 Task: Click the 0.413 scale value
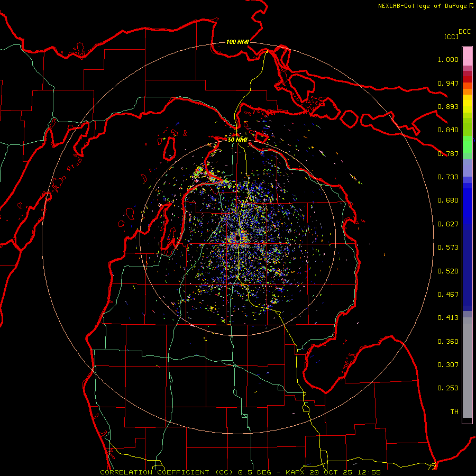pos(448,318)
